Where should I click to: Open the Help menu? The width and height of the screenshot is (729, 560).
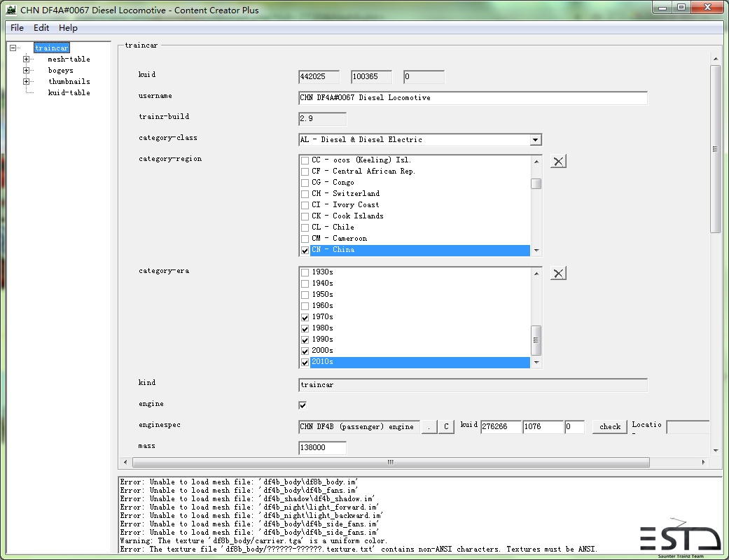(68, 28)
